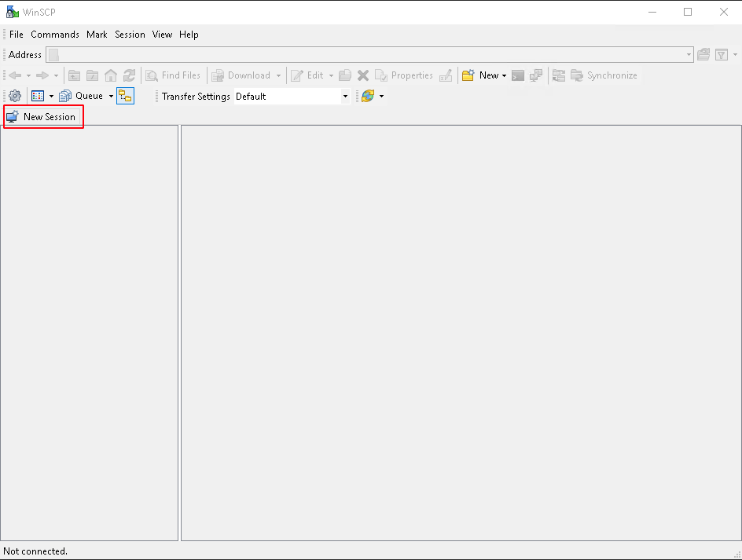Image resolution: width=742 pixels, height=560 pixels.
Task: Open the Session menu
Action: [130, 35]
